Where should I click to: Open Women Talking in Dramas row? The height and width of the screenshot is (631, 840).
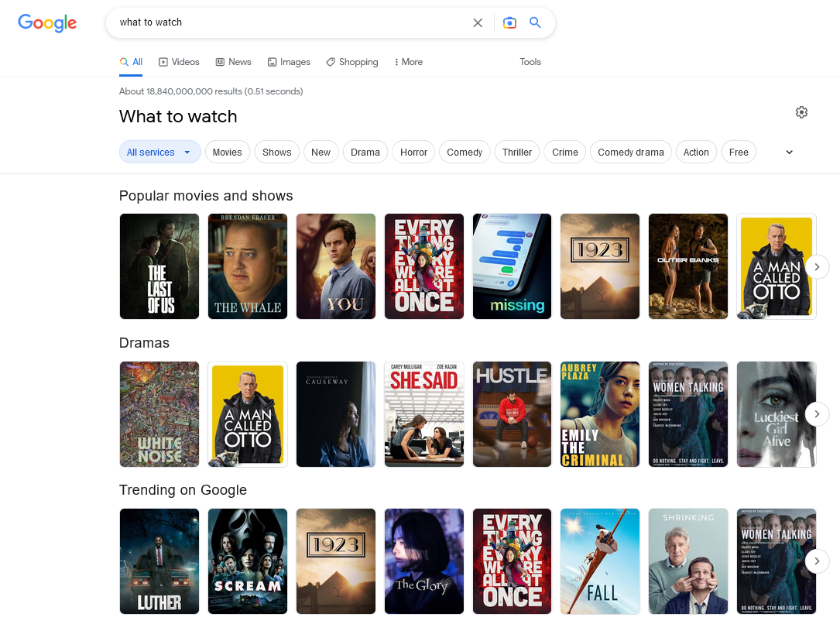click(x=688, y=414)
